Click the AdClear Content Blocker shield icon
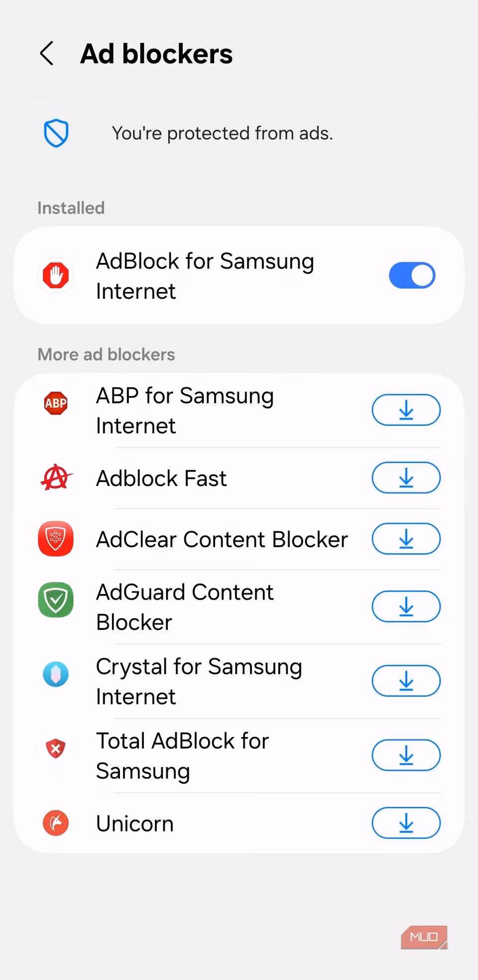Screen dimensions: 478x980 [x=55, y=538]
